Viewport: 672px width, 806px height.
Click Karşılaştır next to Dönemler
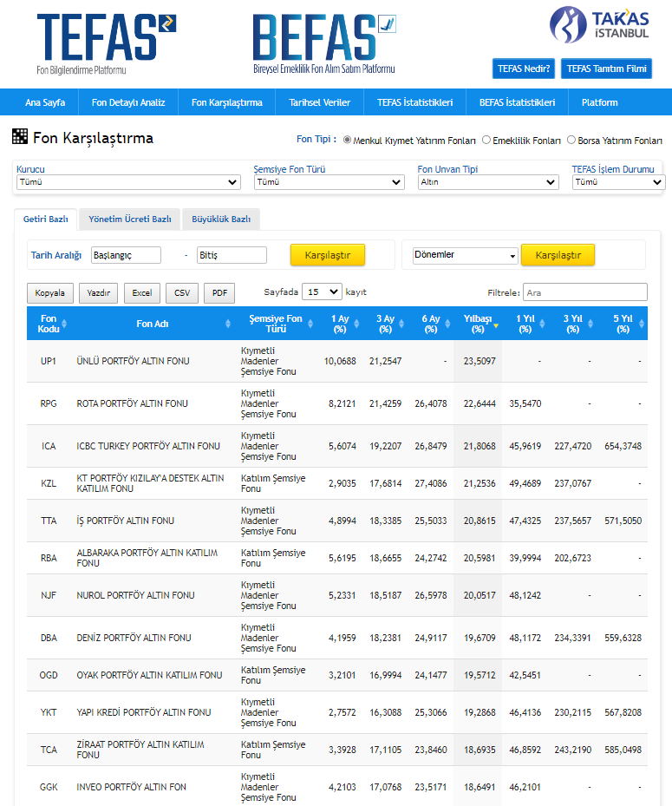point(558,255)
